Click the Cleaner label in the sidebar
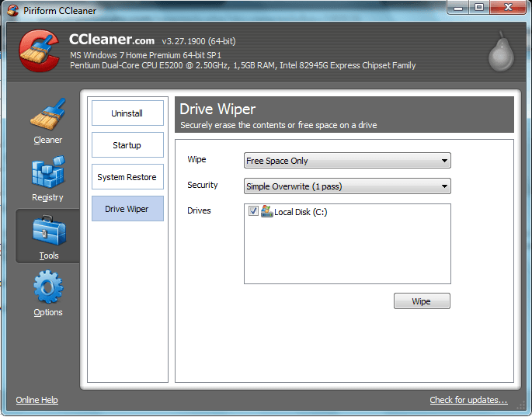The height and width of the screenshot is (417, 532). point(48,140)
